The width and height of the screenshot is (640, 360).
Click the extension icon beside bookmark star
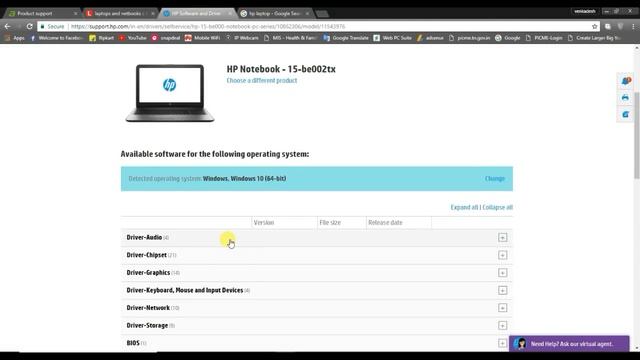[608, 27]
